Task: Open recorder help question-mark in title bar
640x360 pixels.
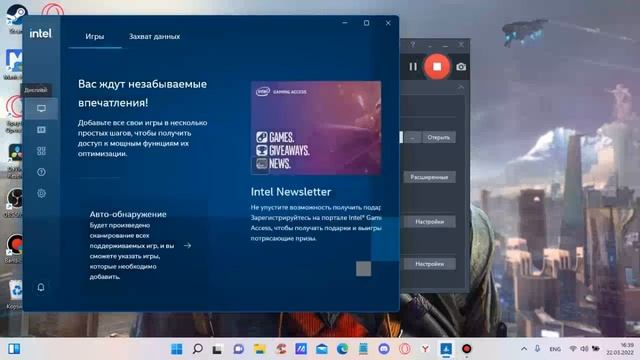Action: (x=413, y=44)
